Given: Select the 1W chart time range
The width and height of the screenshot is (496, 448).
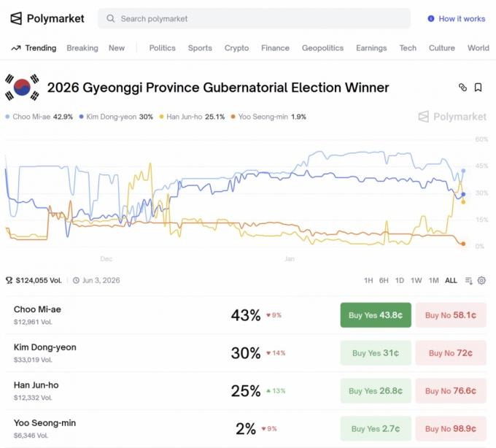Looking at the screenshot, I should click(416, 280).
